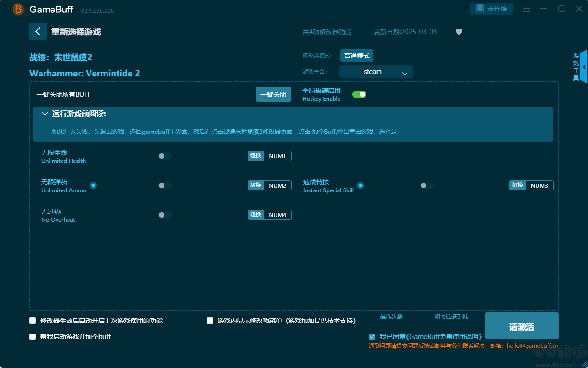Click the NUM3 hotkey field
This screenshot has height=368, width=588.
tap(539, 185)
